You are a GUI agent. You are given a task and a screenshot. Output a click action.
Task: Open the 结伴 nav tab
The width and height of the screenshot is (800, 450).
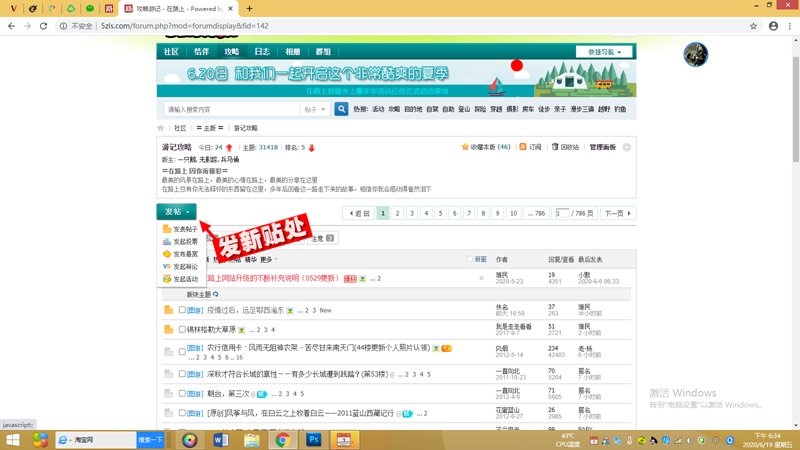coord(202,52)
